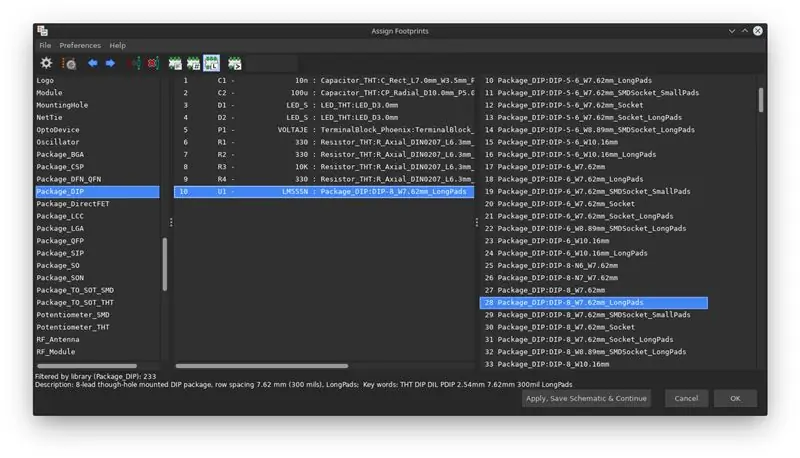This screenshot has height=458, width=800.
Task: Select symbol row R4 330 resistor
Action: [x=324, y=179]
